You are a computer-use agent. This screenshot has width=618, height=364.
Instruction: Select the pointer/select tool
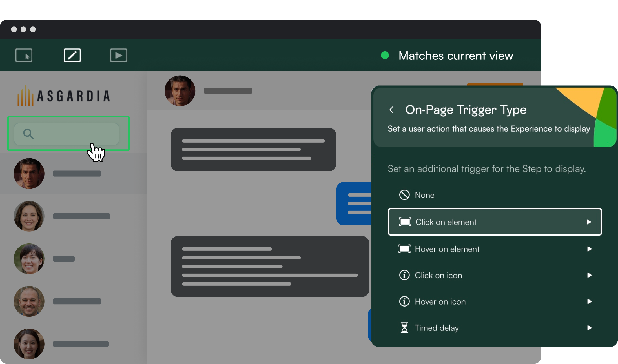point(24,56)
